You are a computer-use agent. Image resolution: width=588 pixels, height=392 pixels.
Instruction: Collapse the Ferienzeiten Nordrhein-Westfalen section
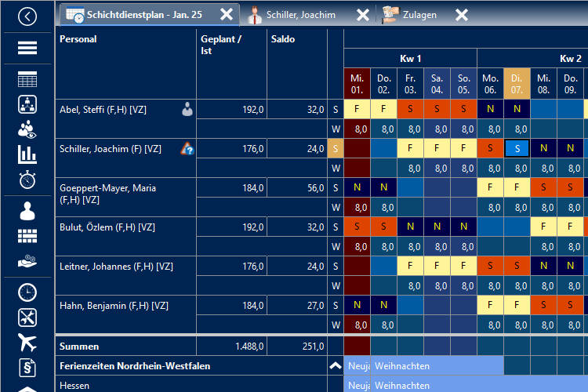(335, 365)
